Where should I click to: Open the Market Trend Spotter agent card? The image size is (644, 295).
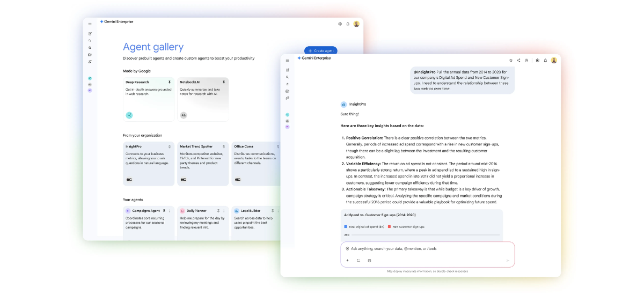[x=203, y=164]
